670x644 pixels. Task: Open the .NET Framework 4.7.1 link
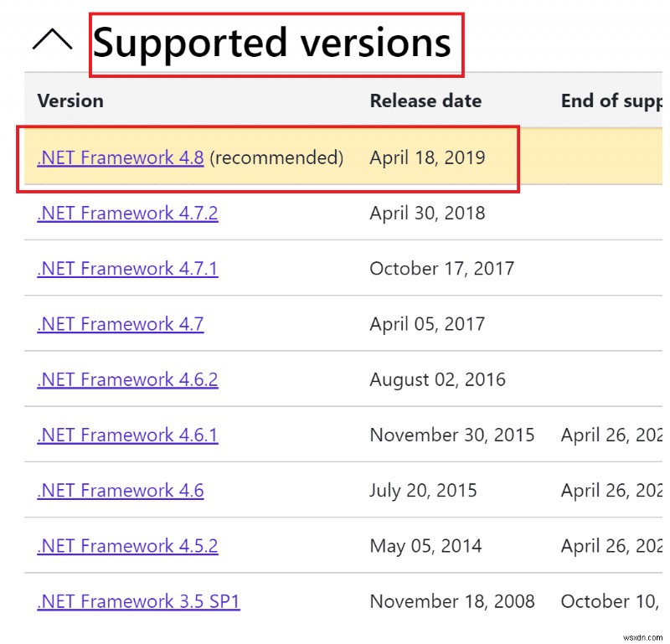point(126,268)
